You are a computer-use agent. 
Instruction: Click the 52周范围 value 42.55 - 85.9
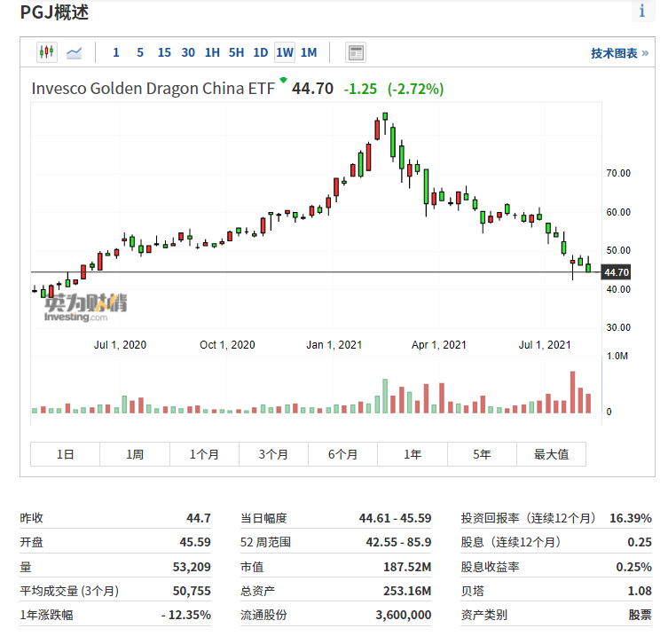click(398, 542)
